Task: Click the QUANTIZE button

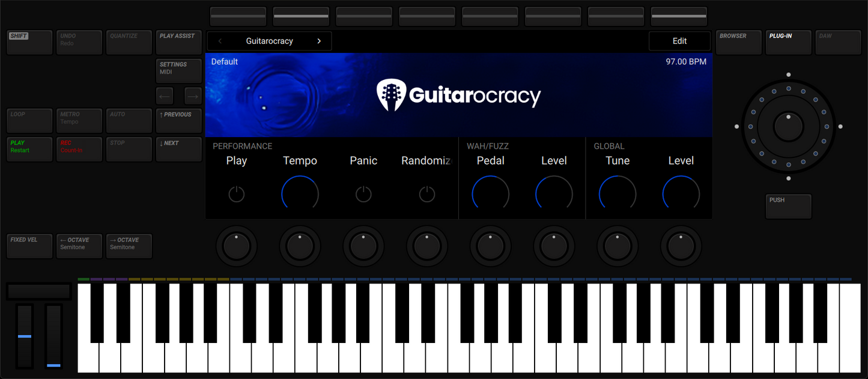Action: (x=129, y=41)
